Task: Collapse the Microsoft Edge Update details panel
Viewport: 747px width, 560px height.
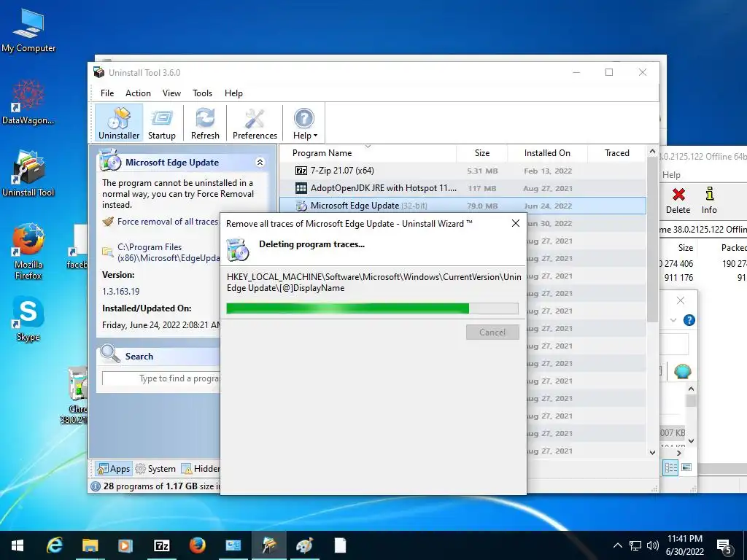Action: point(260,163)
